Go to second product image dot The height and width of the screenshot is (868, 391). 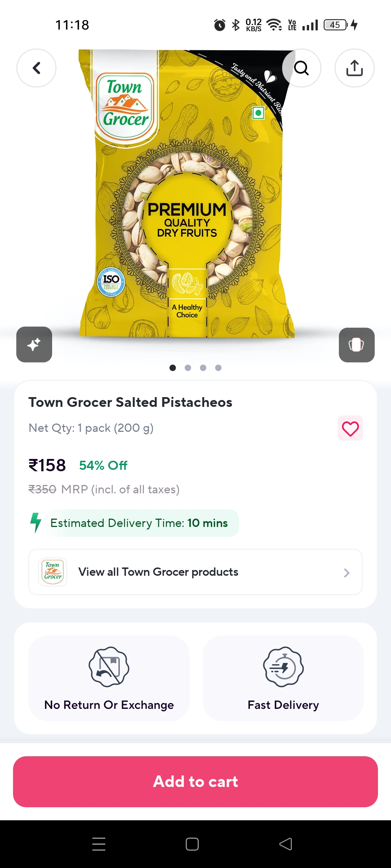click(188, 368)
